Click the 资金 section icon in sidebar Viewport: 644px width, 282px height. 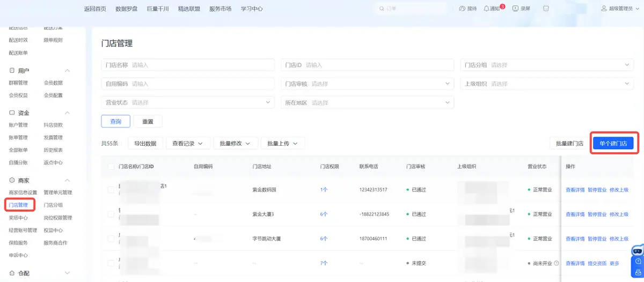click(x=12, y=113)
